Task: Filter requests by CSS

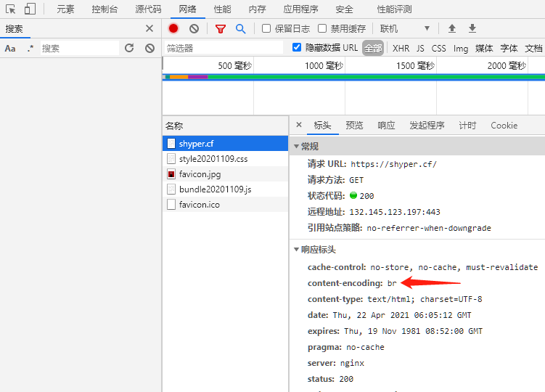Action: click(438, 48)
